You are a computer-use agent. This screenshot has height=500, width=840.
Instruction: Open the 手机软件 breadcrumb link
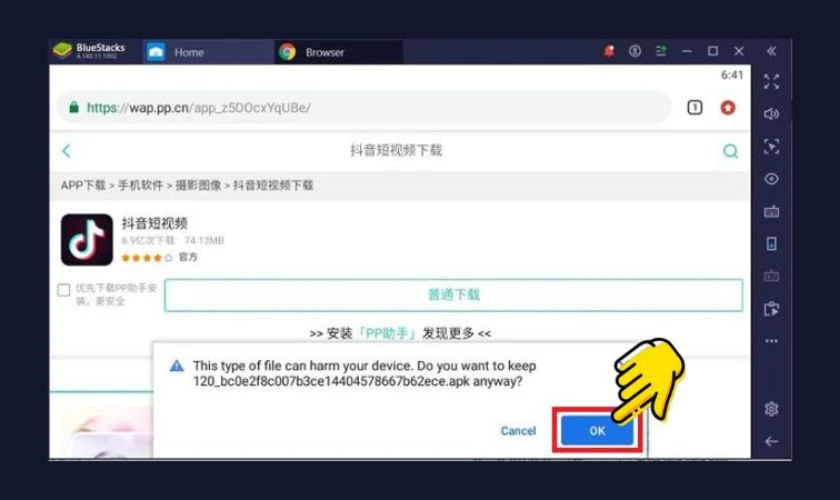140,185
